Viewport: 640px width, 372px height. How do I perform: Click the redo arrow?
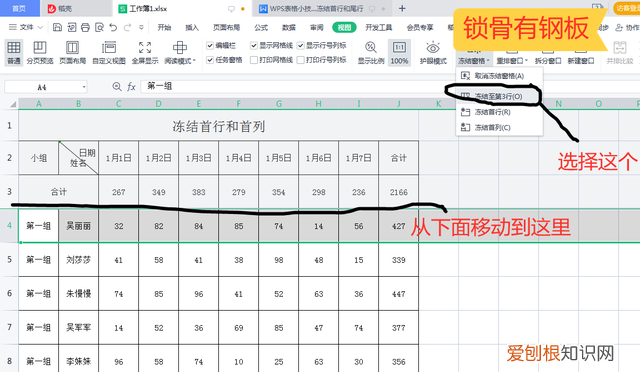tap(127, 27)
